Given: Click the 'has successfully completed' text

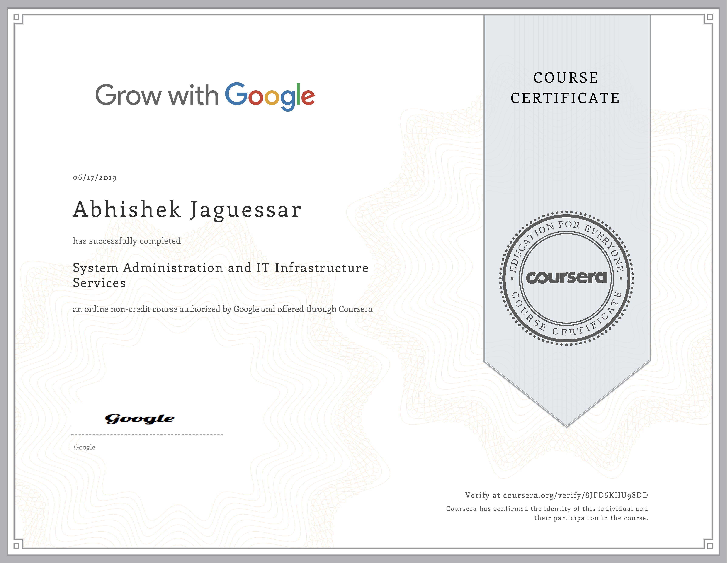Looking at the screenshot, I should click(x=127, y=241).
